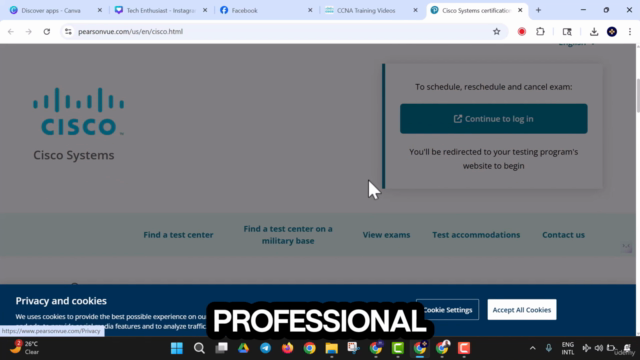This screenshot has height=360, width=640.
Task: Open the Find a test center link
Action: 178,235
